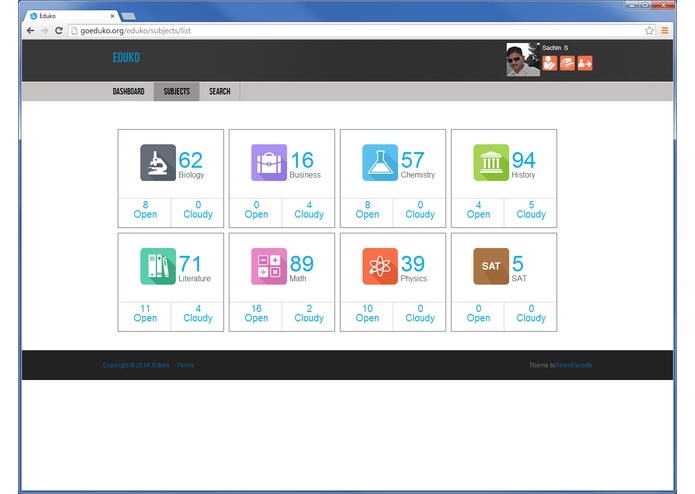The width and height of the screenshot is (695, 494).
Task: Open the Biology microscope icon
Action: (158, 163)
